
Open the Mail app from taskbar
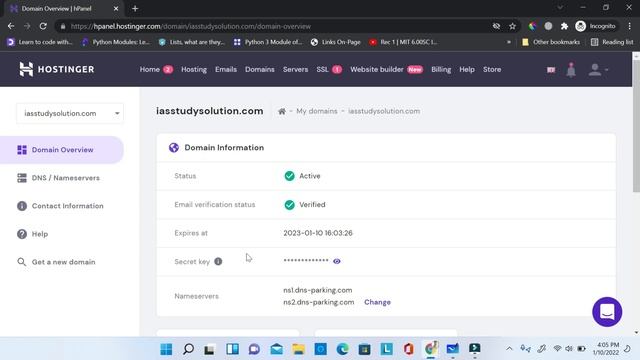coord(276,349)
